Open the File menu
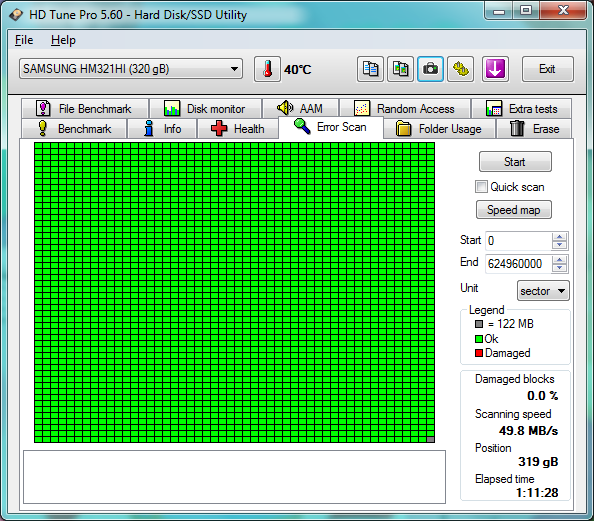 pos(24,40)
